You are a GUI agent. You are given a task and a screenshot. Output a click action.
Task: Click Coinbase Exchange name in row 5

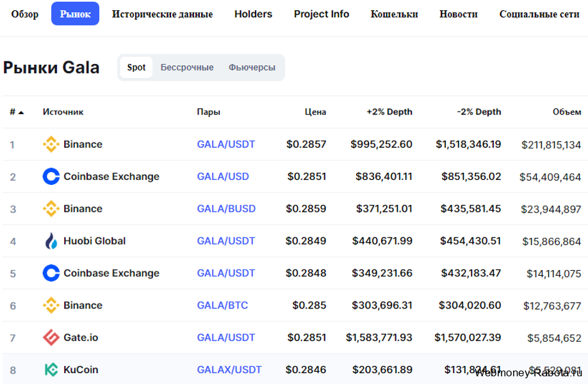coord(111,273)
